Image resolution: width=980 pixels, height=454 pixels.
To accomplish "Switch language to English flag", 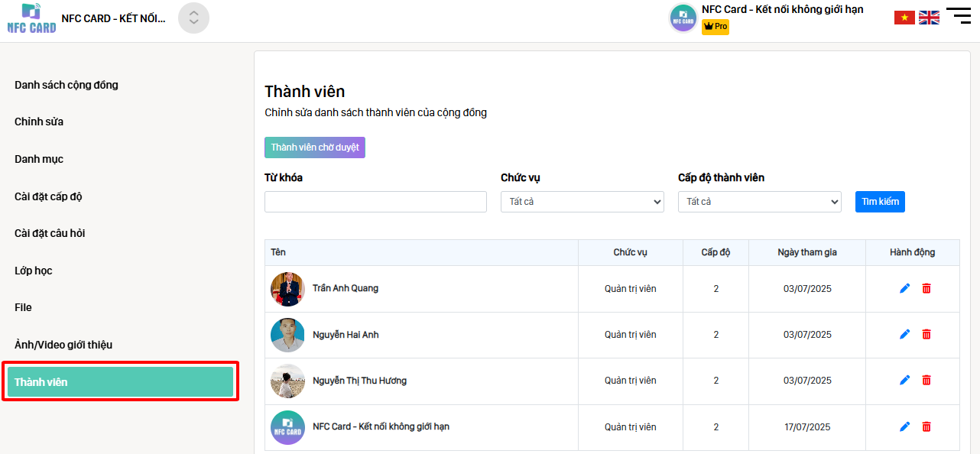I will click(929, 18).
